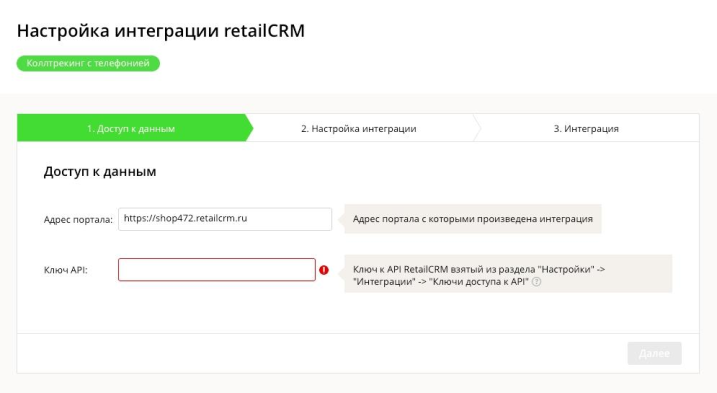Viewport: 717px width, 393px height.
Task: Click the green 'Коллтрекинг с телефонией' badge
Action: coord(88,63)
